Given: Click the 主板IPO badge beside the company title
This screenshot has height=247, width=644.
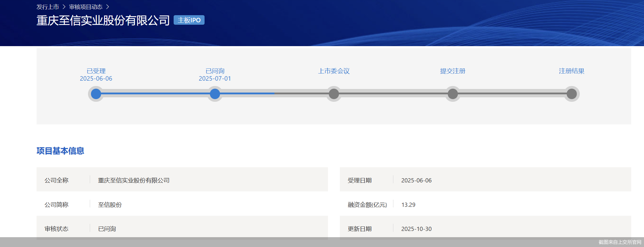Looking at the screenshot, I should click(189, 20).
